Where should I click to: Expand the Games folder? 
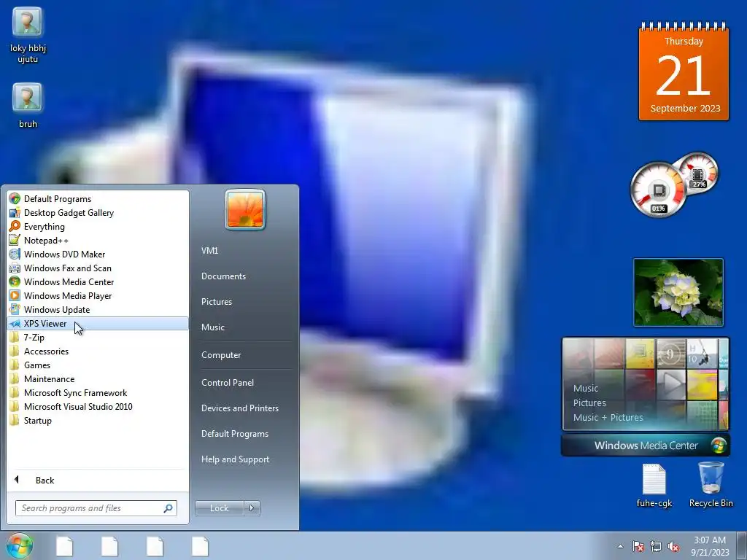(98, 365)
